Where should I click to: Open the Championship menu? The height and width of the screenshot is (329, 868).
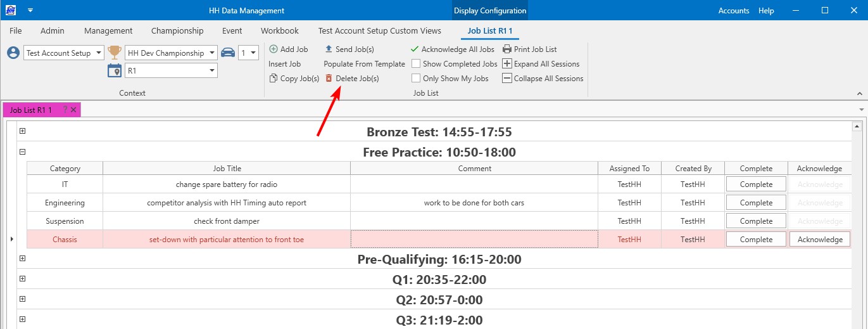(177, 30)
